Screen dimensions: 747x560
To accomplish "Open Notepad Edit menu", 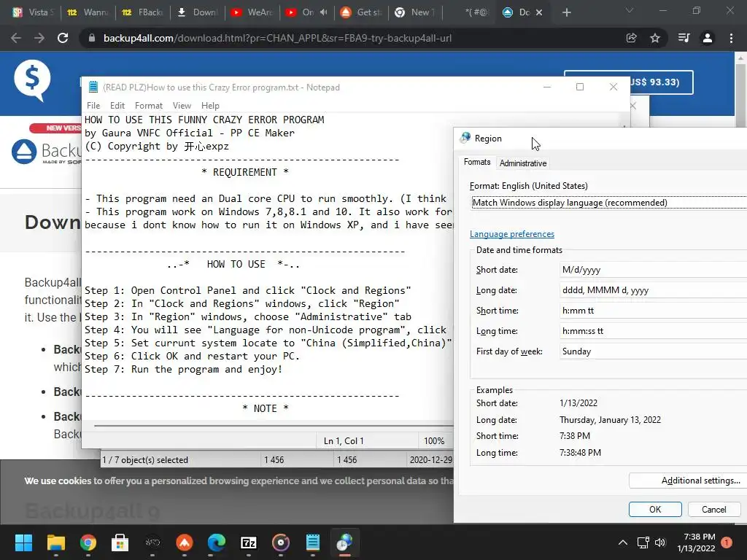I will click(x=117, y=105).
